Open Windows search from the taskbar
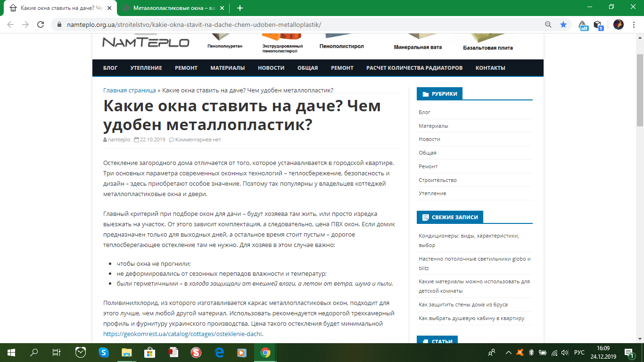This screenshot has width=644, height=362. coord(34,352)
